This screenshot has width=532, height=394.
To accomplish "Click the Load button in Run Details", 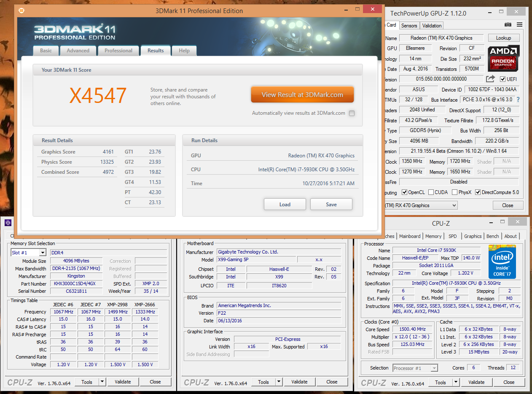I will point(285,204).
